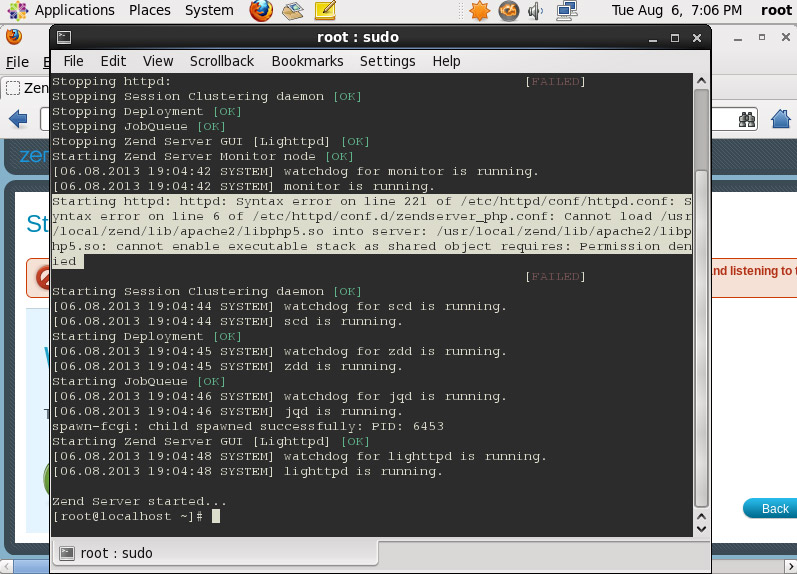Click the Home icon in Firefox toolbar
The image size is (797, 574).
tap(781, 119)
